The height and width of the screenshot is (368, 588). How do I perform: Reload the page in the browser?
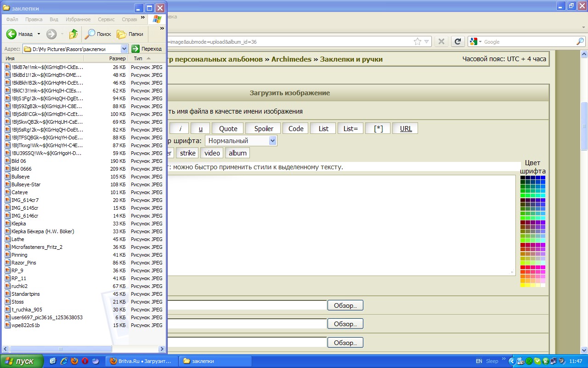pyautogui.click(x=457, y=41)
